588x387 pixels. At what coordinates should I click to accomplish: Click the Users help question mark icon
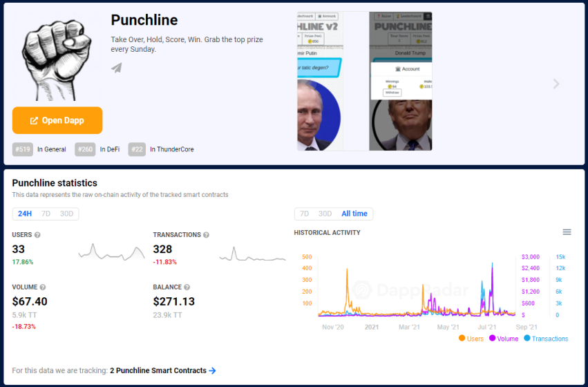coord(37,235)
